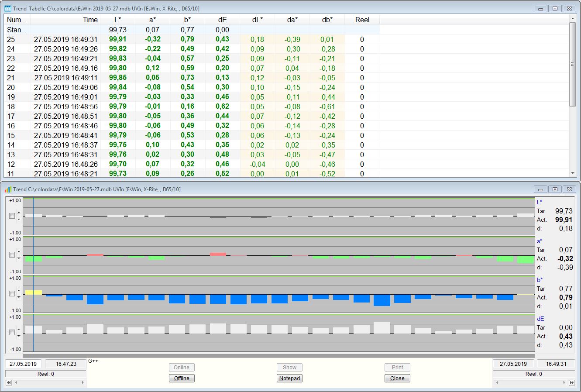Tick the a* chart checkbox
The image size is (581, 392).
pos(12,255)
